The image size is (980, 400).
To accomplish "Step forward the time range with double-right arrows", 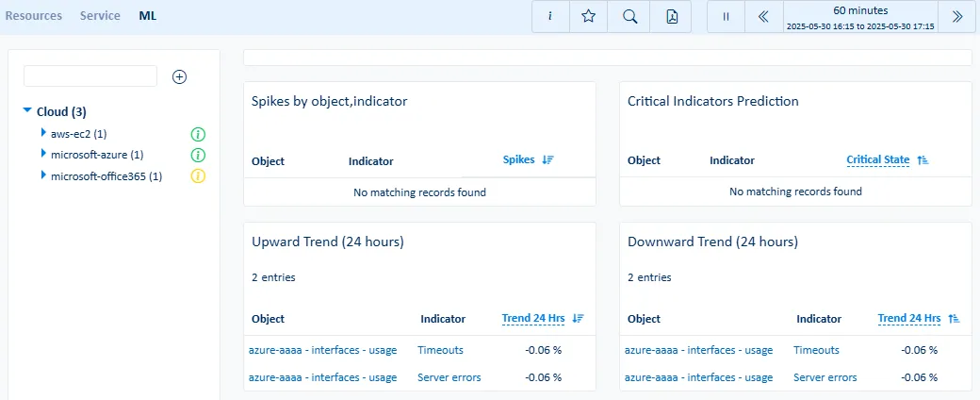I will [957, 17].
